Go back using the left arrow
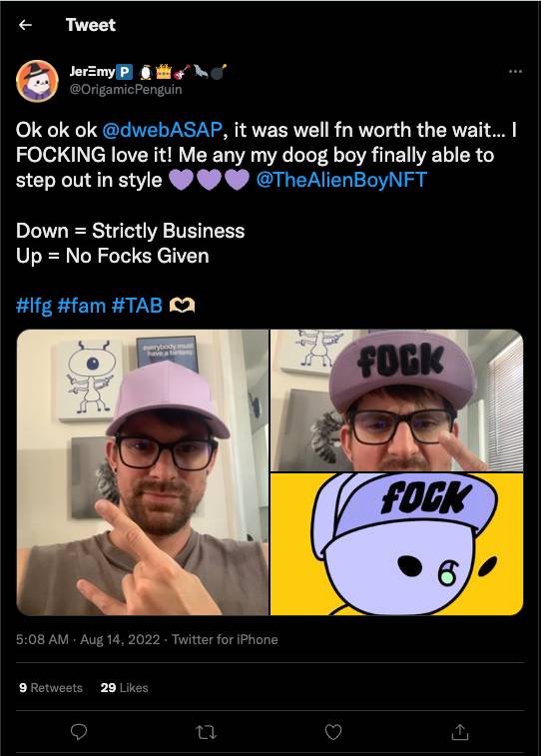 pyautogui.click(x=25, y=25)
